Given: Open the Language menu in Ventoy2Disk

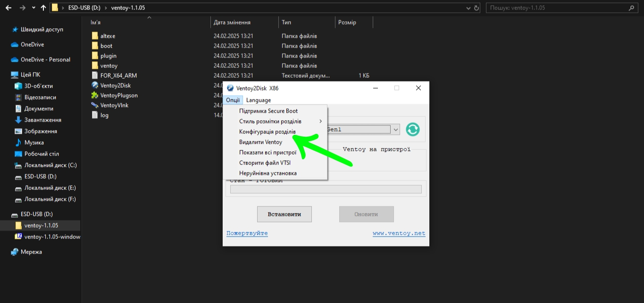Looking at the screenshot, I should click(259, 100).
